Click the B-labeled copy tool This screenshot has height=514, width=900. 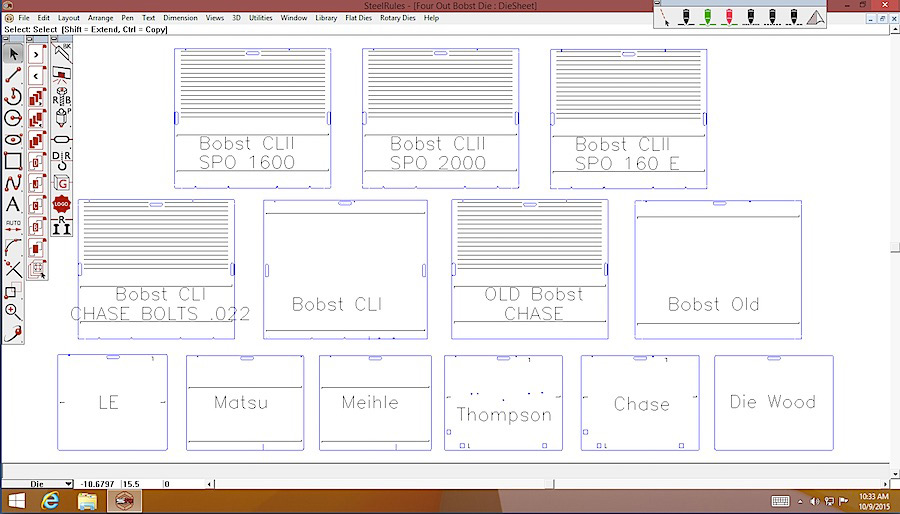(x=37, y=227)
